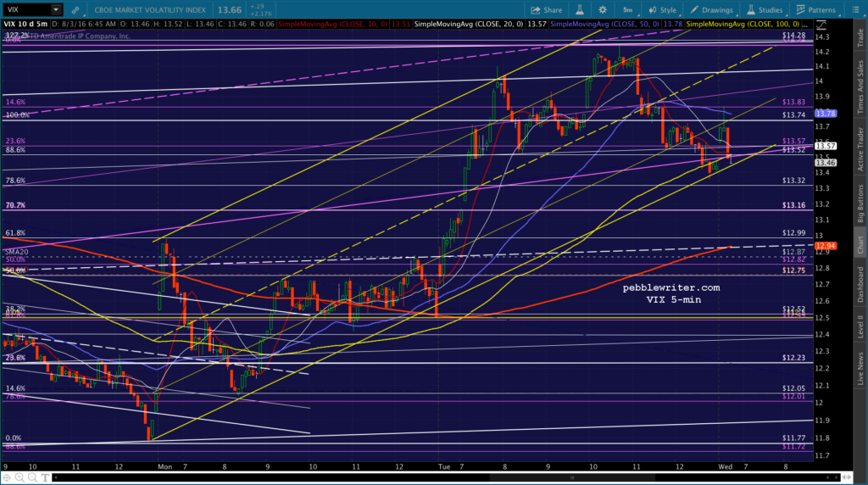Click the Tue label on time axis
The image size is (868, 485).
pos(444,466)
